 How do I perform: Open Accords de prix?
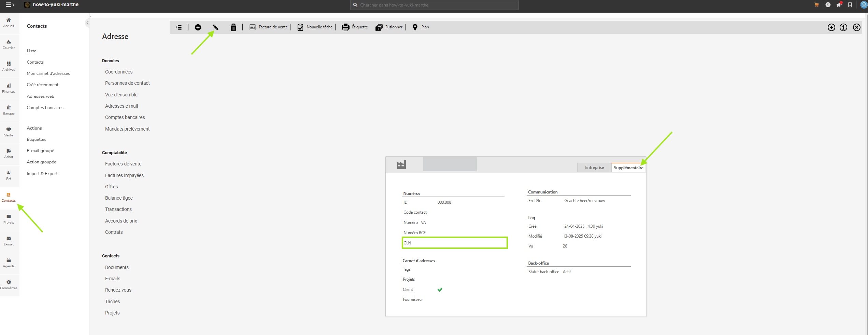click(x=121, y=221)
